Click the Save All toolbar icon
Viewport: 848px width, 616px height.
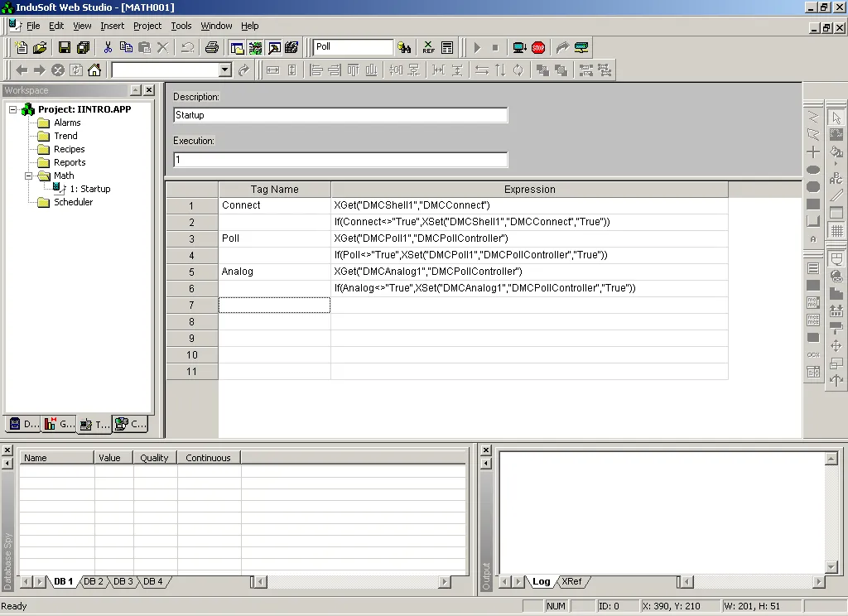coord(84,47)
